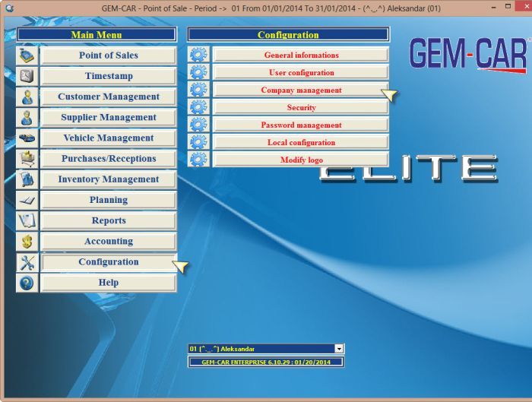Go to Customer Management
This screenshot has height=402, width=532.
(109, 97)
